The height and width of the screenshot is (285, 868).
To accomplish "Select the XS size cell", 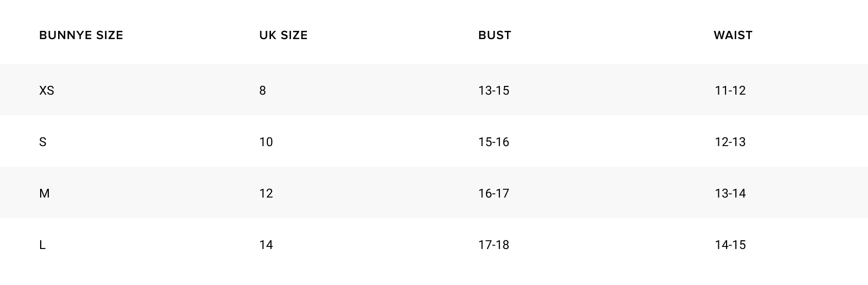I will pos(47,91).
